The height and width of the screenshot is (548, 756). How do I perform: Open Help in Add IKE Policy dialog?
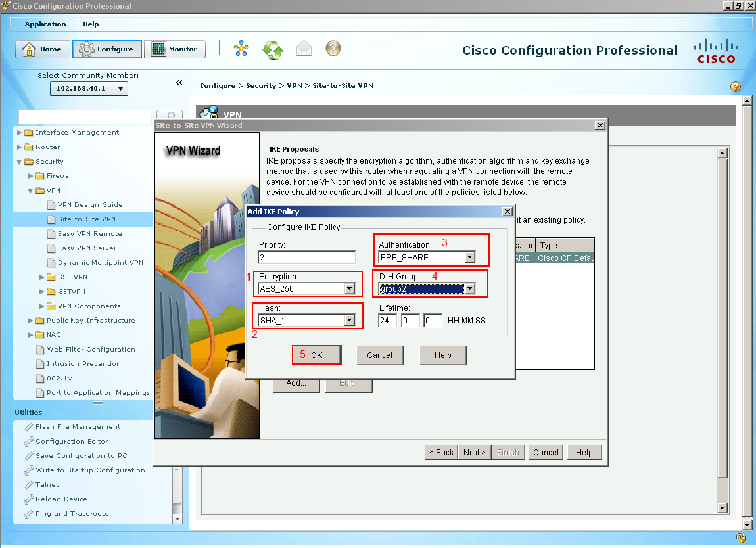click(442, 355)
